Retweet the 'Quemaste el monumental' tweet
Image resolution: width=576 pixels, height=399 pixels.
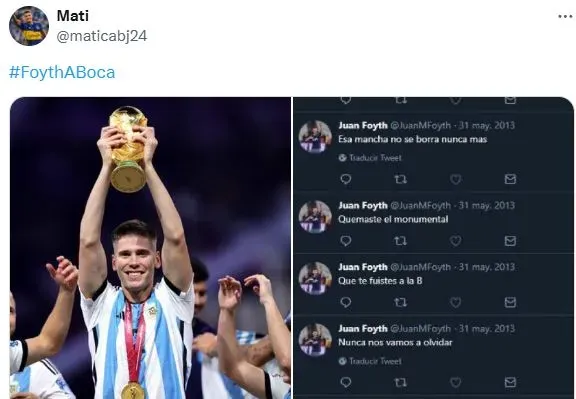click(400, 241)
